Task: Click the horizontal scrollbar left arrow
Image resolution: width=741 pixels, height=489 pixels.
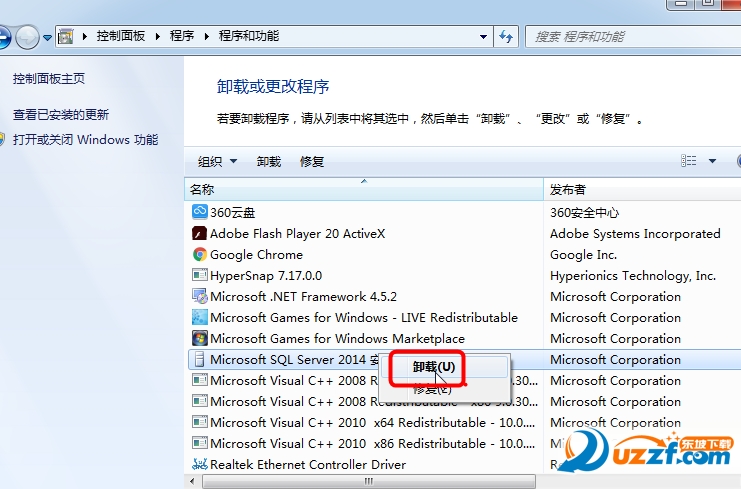Action: (x=192, y=481)
